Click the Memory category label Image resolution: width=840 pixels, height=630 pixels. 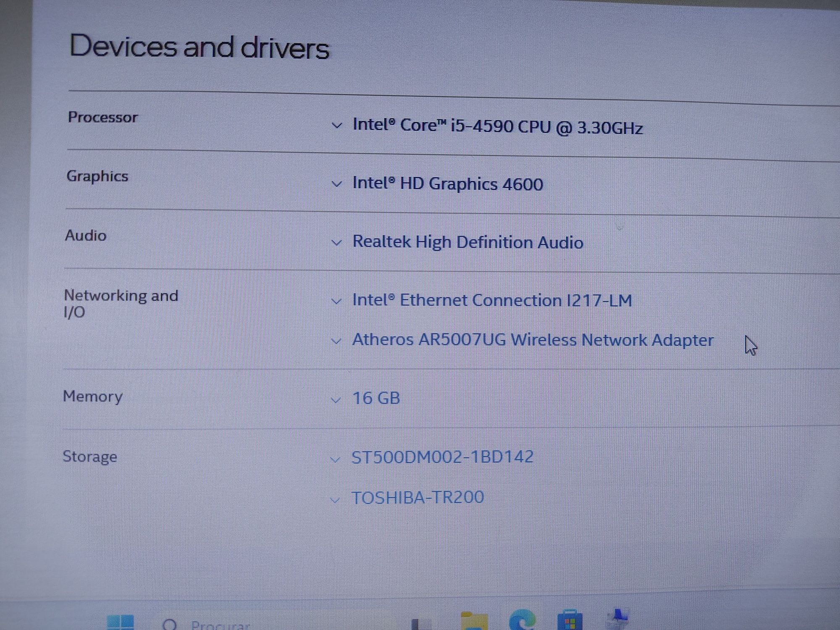coord(92,396)
